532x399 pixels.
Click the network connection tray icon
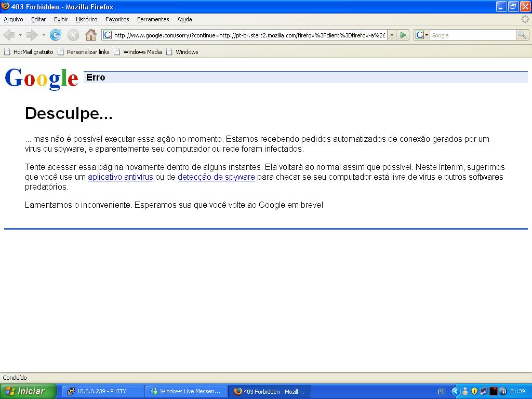pyautogui.click(x=484, y=392)
